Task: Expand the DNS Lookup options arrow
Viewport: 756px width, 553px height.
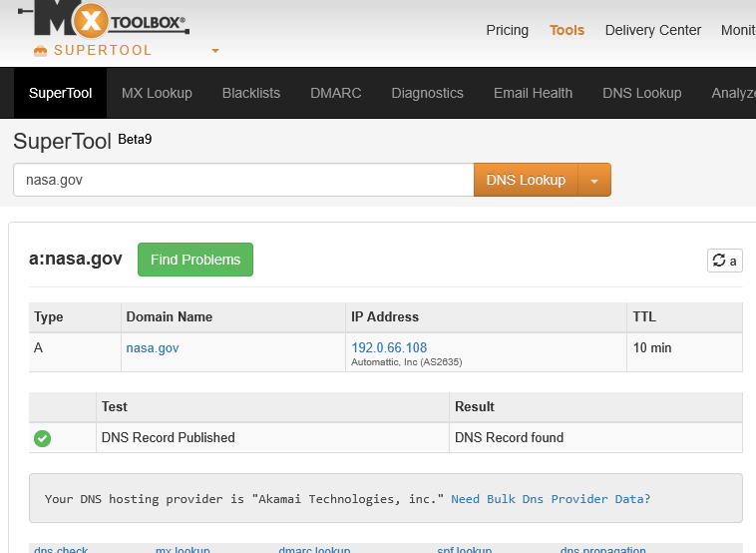Action: tap(594, 180)
